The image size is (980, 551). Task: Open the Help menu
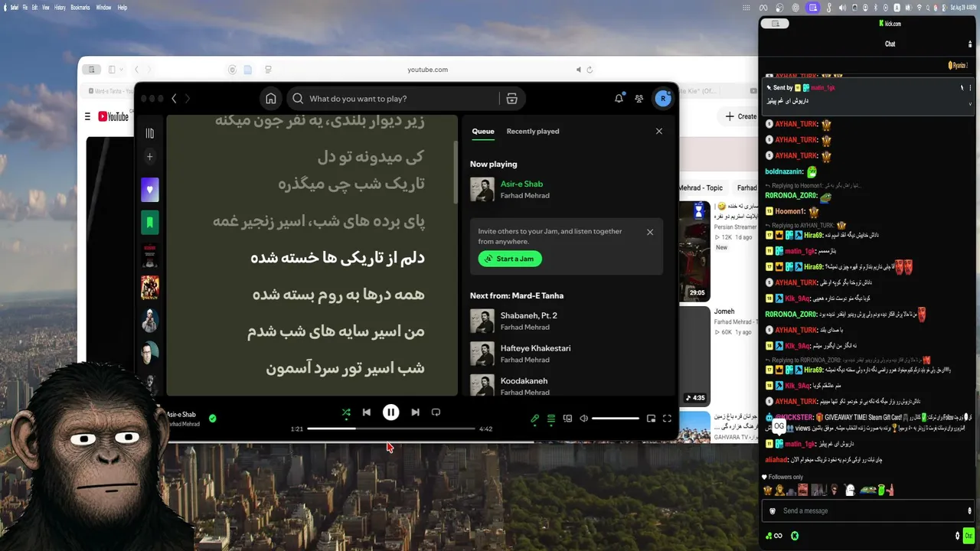122,7
